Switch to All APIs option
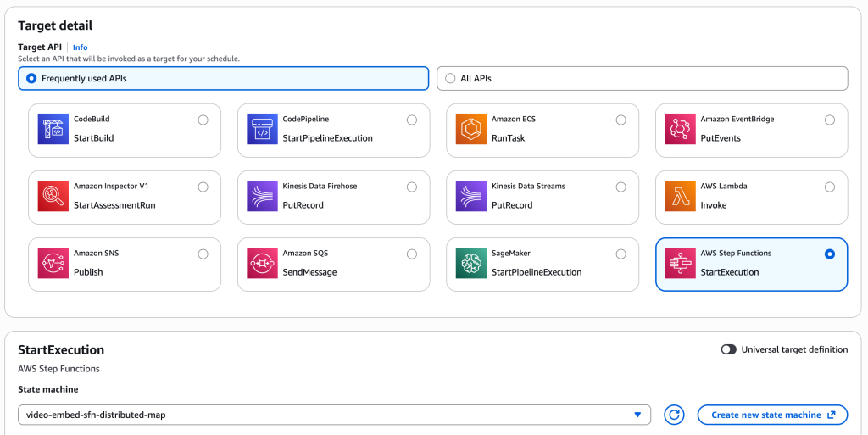Image resolution: width=868 pixels, height=435 pixels. tap(451, 78)
